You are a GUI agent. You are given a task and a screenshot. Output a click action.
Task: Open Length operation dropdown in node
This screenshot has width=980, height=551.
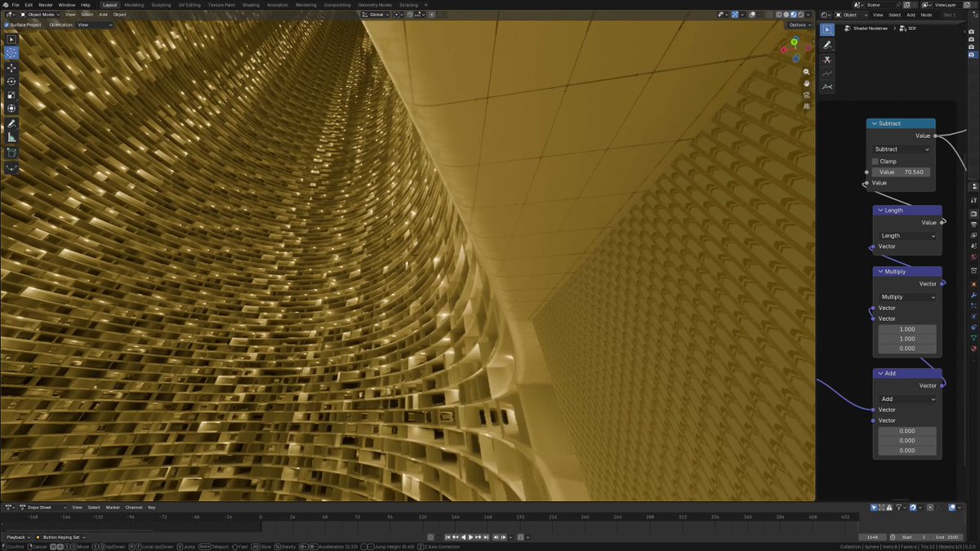pos(908,236)
